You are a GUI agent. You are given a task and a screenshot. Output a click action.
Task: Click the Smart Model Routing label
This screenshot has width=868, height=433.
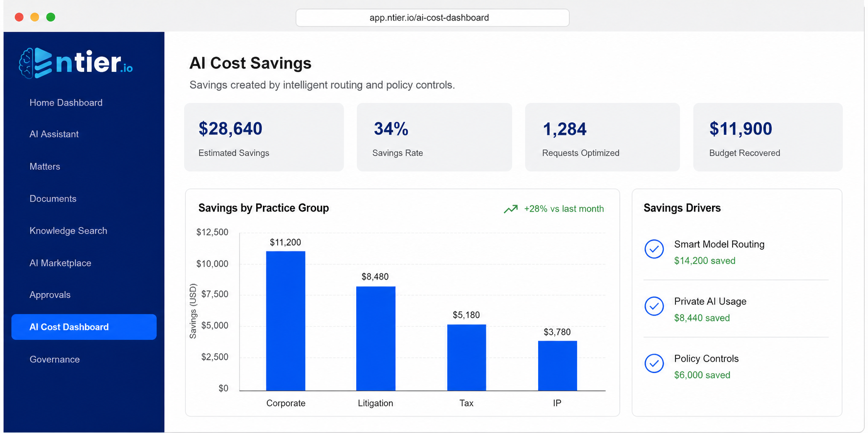(x=719, y=244)
